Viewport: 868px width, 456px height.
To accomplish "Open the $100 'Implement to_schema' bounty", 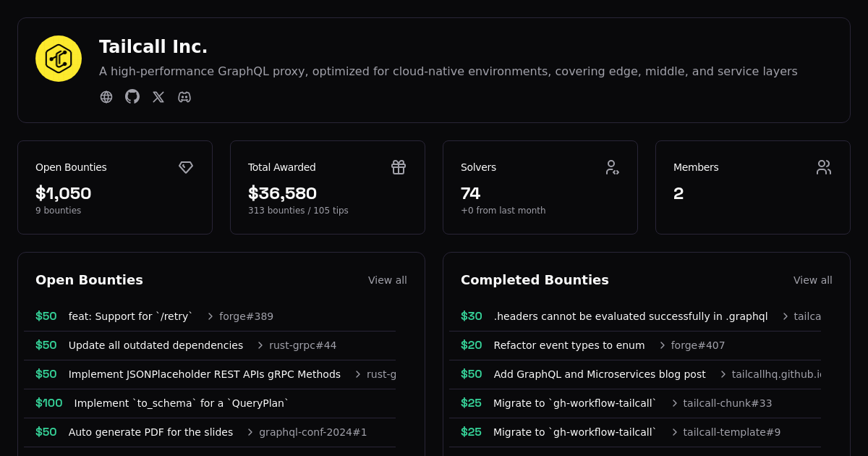I will point(181,403).
